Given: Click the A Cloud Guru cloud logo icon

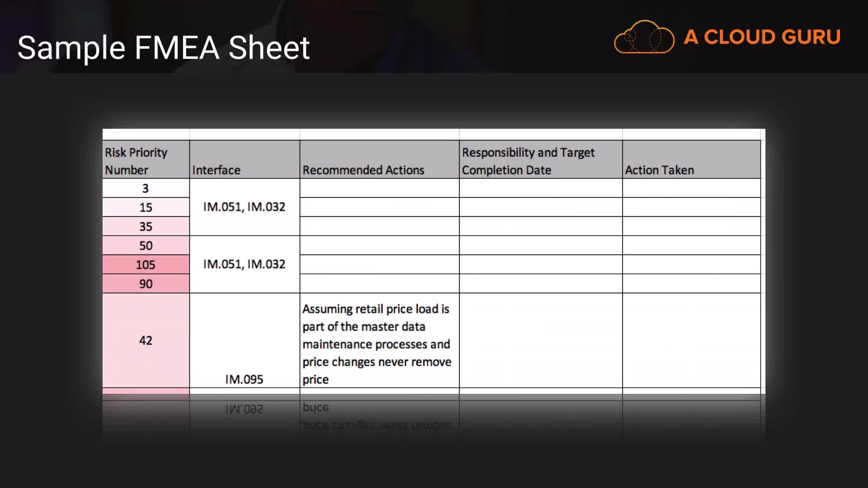Looking at the screenshot, I should click(x=644, y=37).
